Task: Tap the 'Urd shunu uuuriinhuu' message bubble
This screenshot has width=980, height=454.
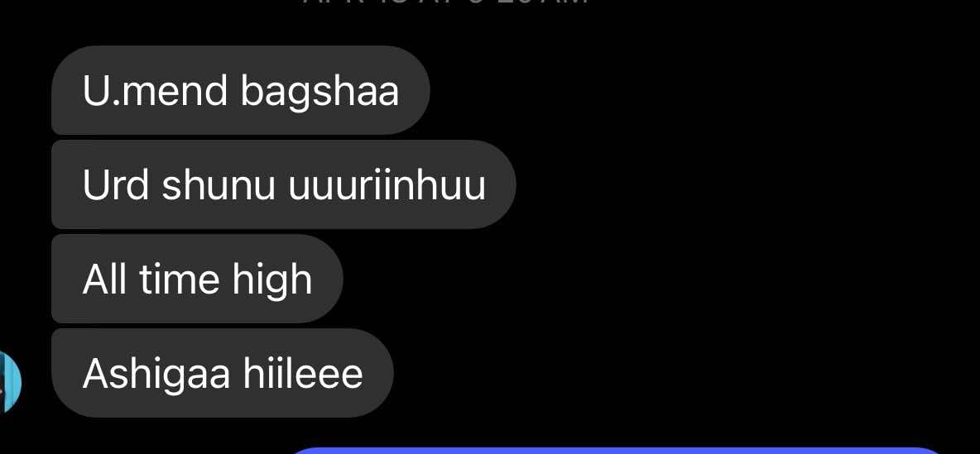Action: (284, 184)
